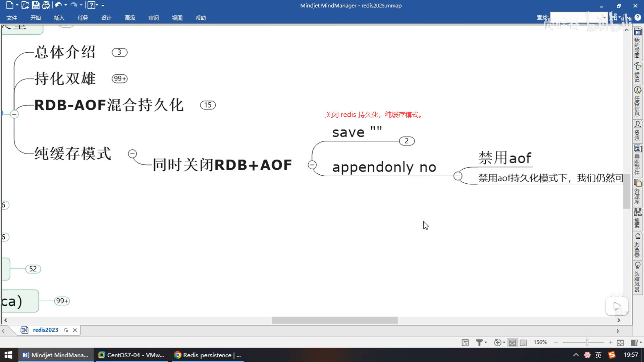The width and height of the screenshot is (644, 362).
Task: Collapse the 同时关闭RDB+AOF subtopics
Action: (312, 165)
